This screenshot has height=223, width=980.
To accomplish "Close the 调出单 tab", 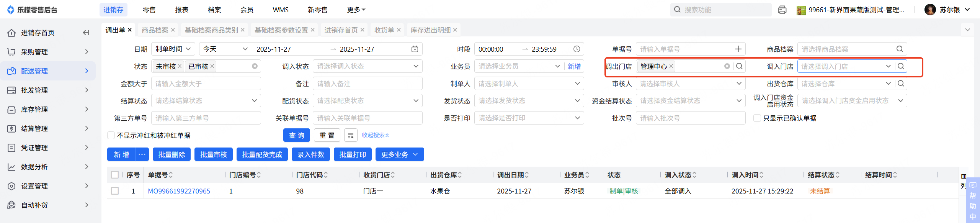I will pyautogui.click(x=130, y=30).
